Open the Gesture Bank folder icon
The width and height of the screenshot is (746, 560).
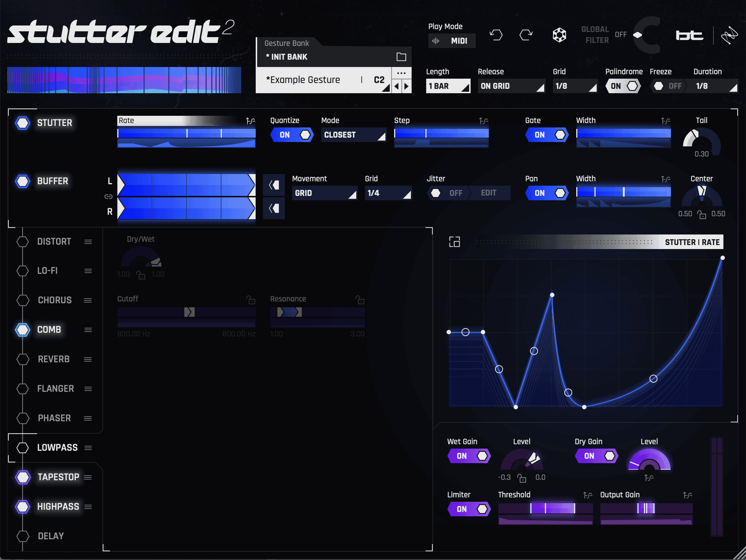coord(401,57)
